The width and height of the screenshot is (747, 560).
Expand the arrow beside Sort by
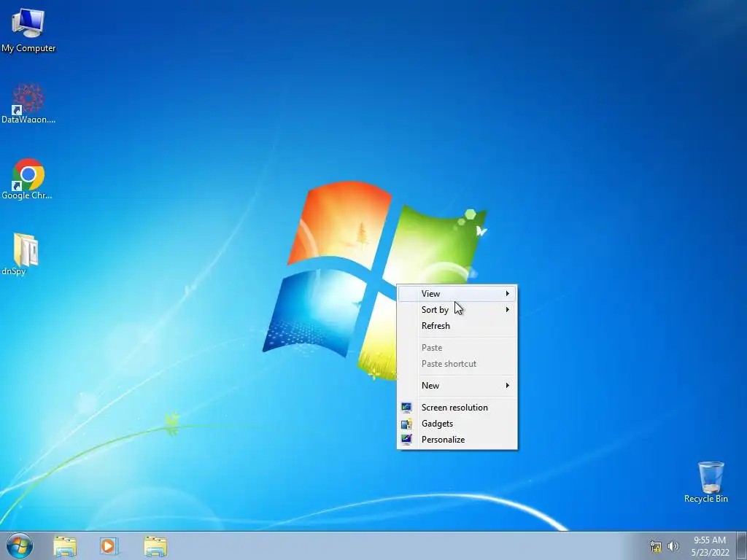coord(508,309)
